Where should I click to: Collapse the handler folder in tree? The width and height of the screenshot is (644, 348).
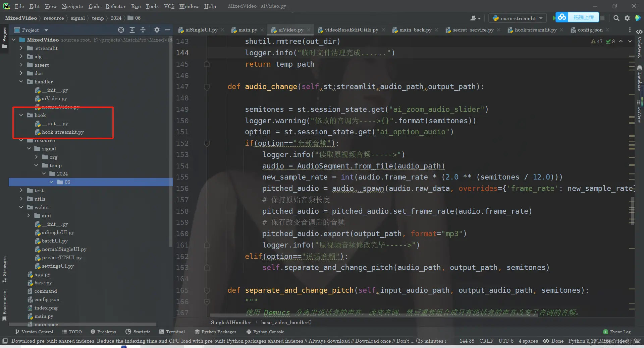pos(21,82)
